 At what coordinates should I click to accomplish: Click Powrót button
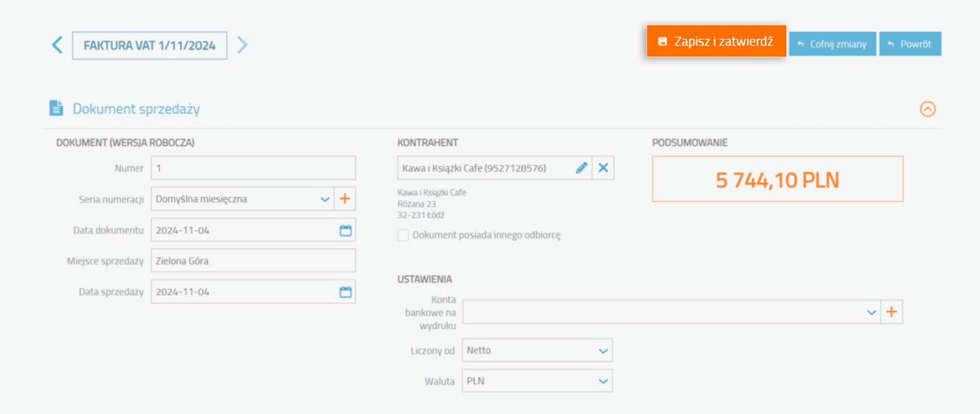coord(910,44)
